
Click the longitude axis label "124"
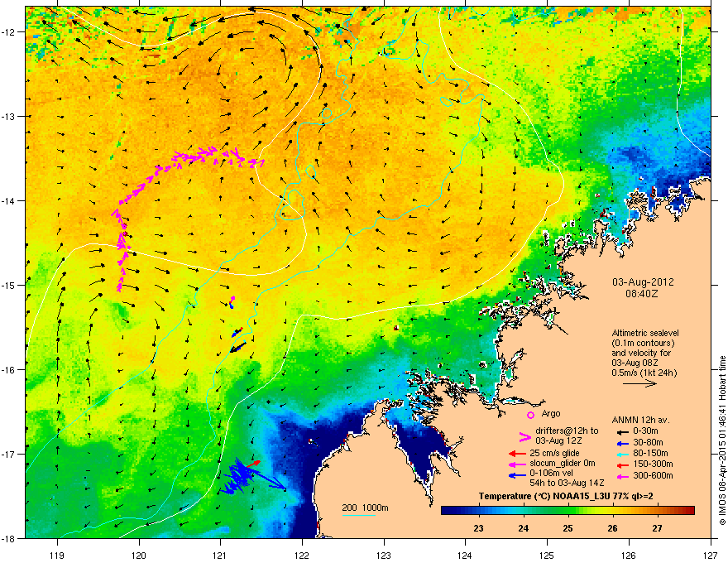465,555
